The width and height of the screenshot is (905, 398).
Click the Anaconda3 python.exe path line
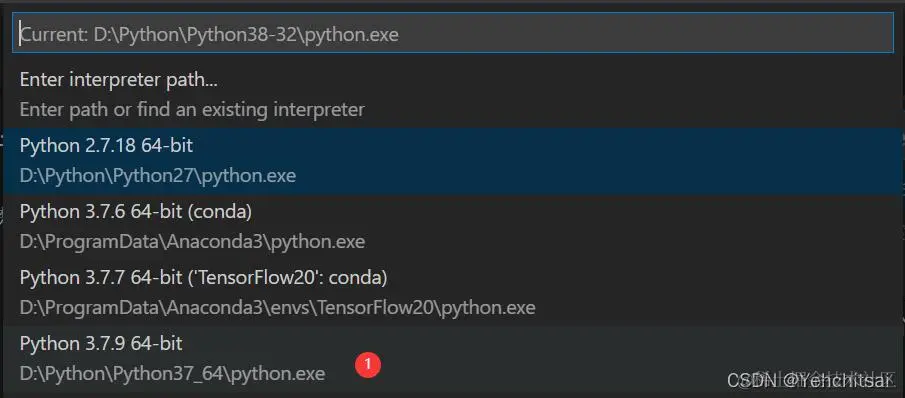click(x=192, y=241)
